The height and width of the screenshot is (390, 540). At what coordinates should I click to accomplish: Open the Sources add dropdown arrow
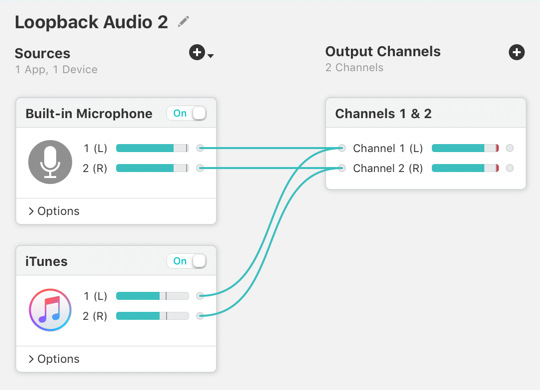coord(211,55)
